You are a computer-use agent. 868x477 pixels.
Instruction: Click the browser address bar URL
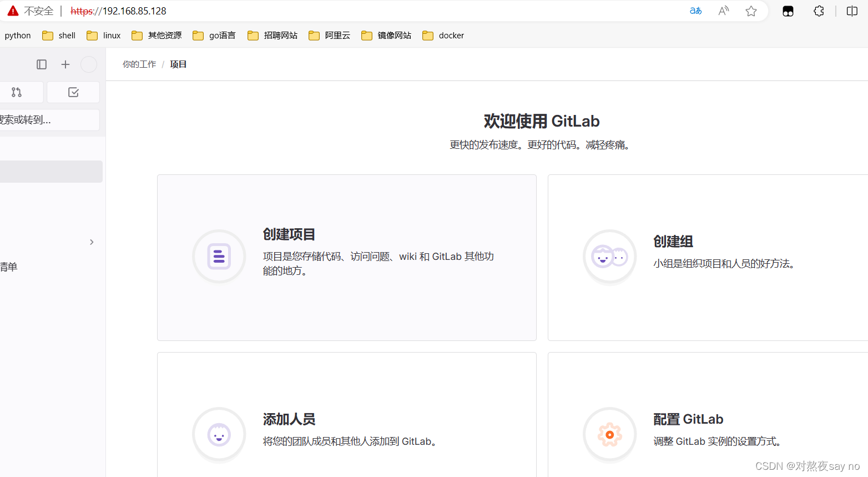[118, 11]
